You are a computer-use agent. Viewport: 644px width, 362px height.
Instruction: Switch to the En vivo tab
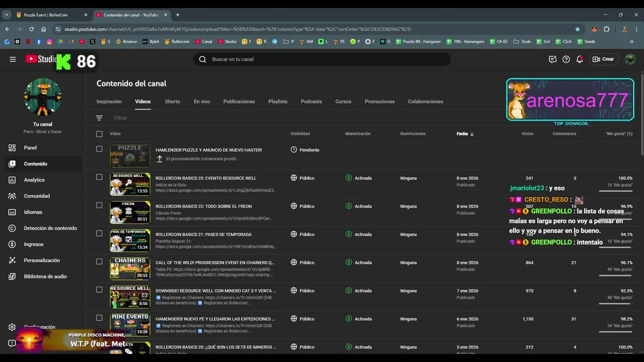point(202,102)
